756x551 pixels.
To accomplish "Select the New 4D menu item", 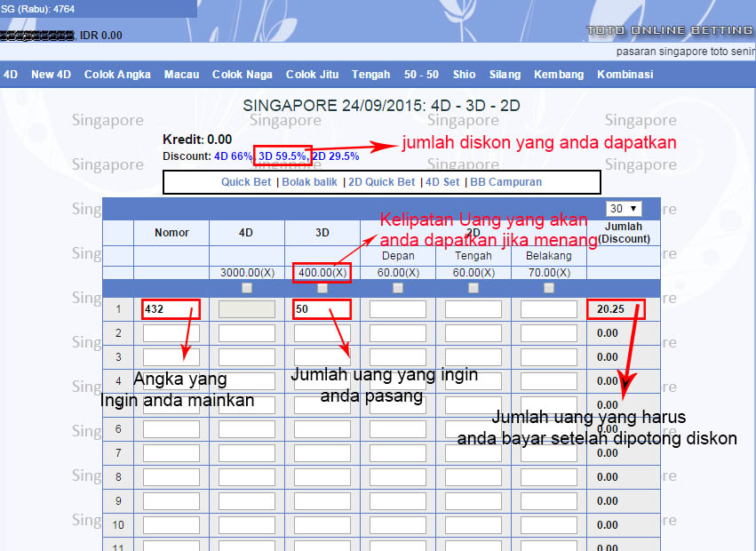I will tap(51, 75).
